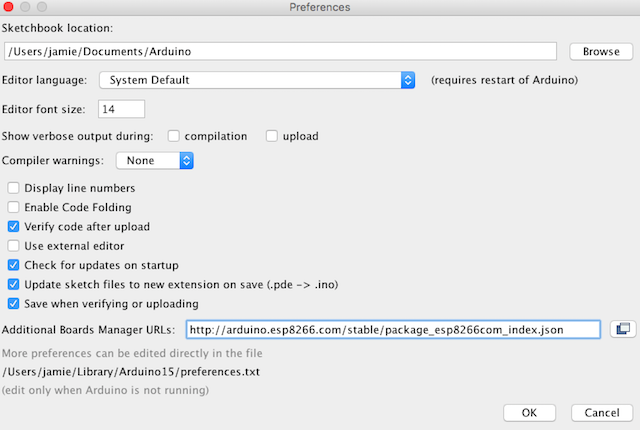This screenshot has width=640, height=430.
Task: Enable verbose output during upload
Action: click(272, 136)
